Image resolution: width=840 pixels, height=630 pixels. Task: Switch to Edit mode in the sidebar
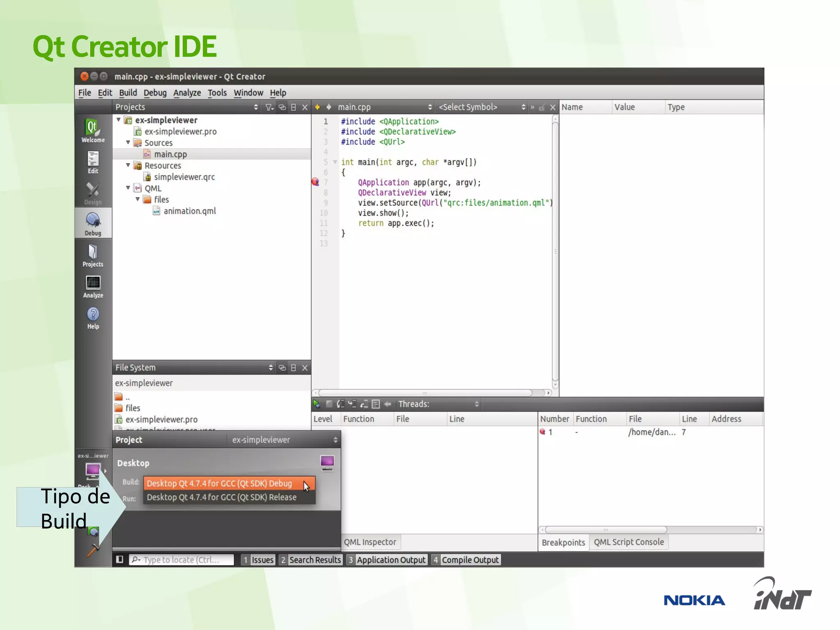point(93,162)
